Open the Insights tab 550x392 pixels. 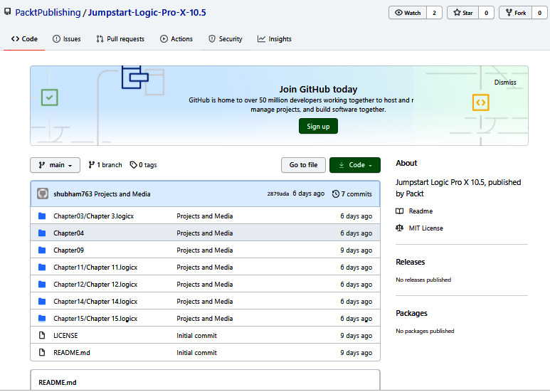275,39
